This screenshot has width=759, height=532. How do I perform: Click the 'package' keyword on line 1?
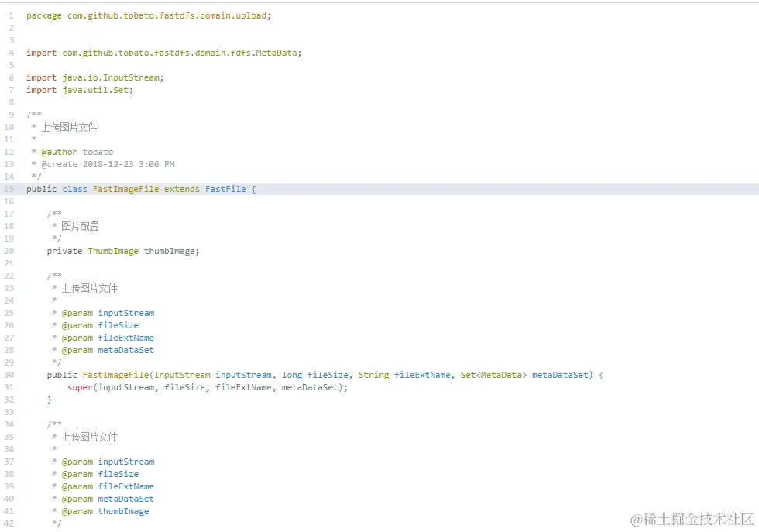[44, 16]
